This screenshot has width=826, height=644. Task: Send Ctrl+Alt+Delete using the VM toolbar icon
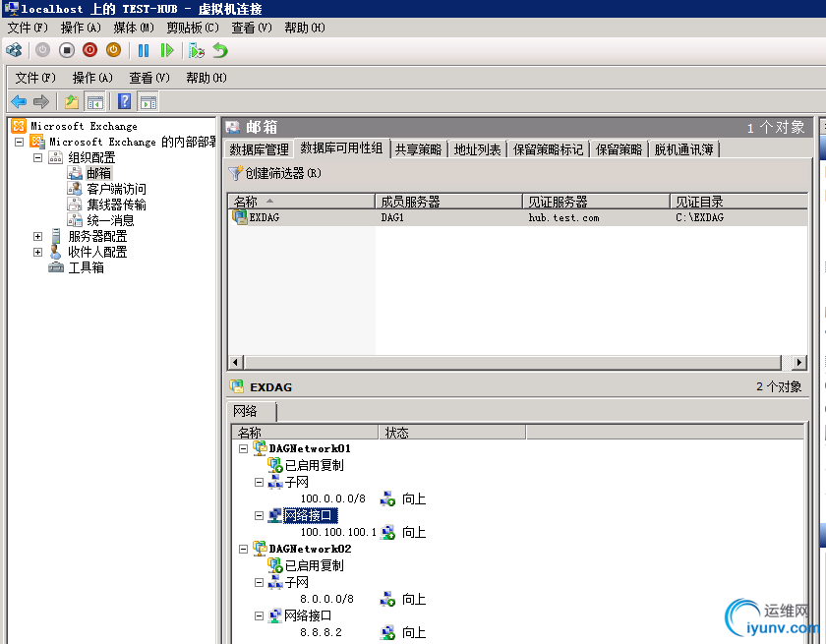tap(14, 50)
